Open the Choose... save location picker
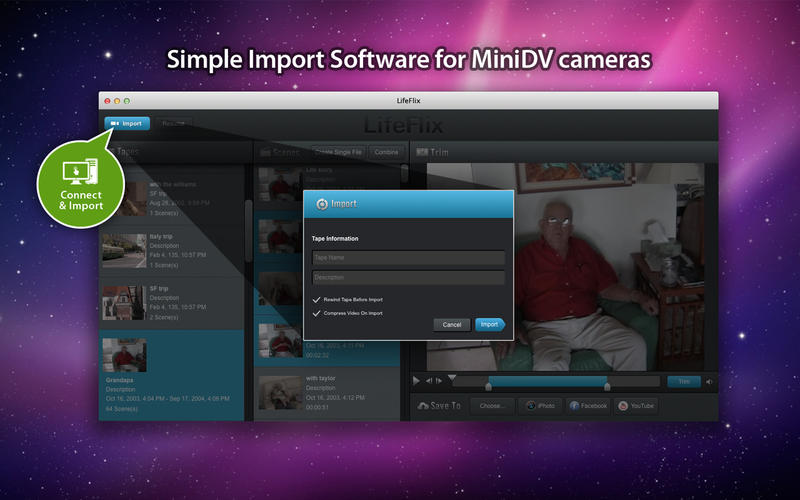The height and width of the screenshot is (500, 800). [491, 406]
